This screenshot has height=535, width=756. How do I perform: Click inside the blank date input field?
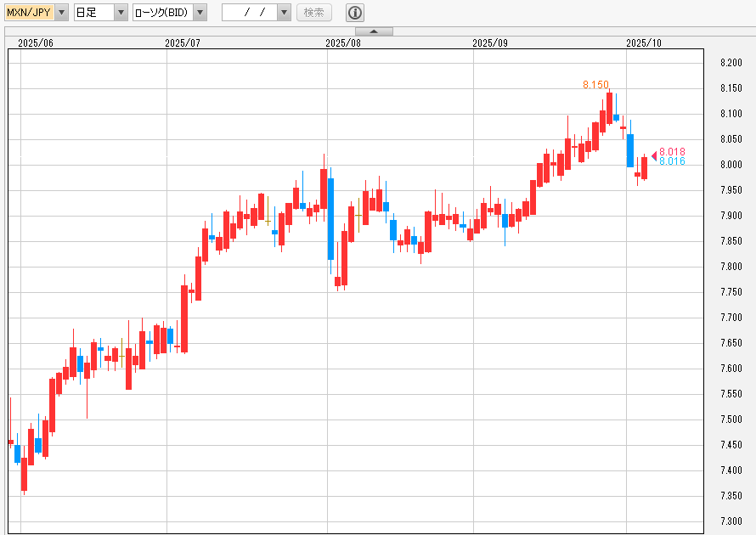click(249, 13)
